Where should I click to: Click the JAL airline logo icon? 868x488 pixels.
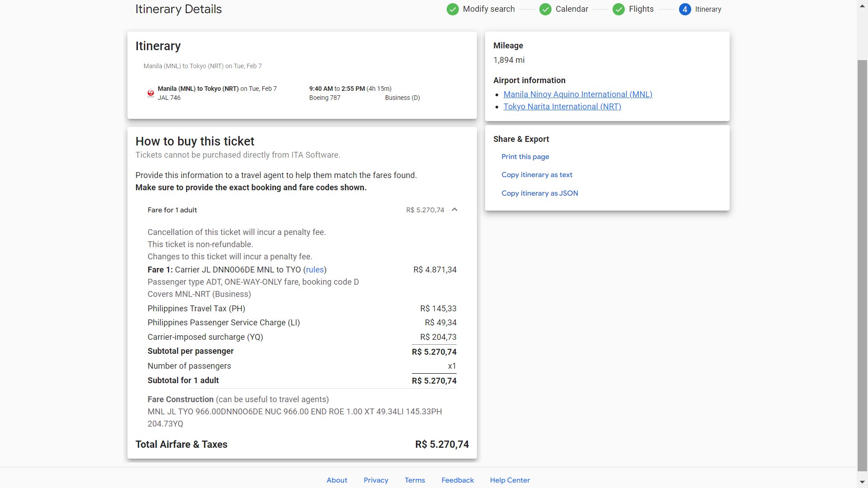(151, 93)
